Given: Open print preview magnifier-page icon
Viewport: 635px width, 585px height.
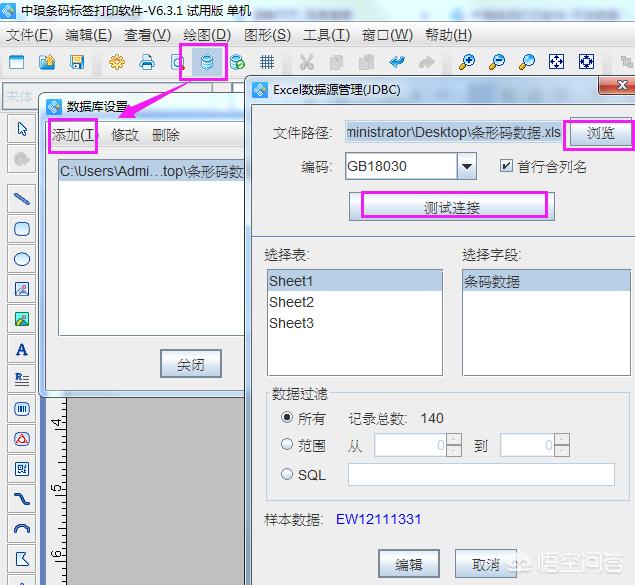Looking at the screenshot, I should tap(177, 62).
